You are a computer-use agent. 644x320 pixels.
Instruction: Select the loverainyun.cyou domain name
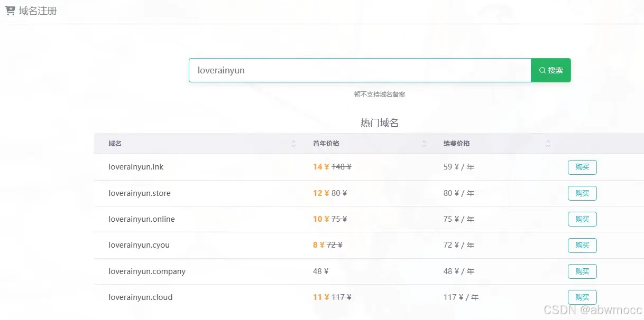[x=139, y=245]
